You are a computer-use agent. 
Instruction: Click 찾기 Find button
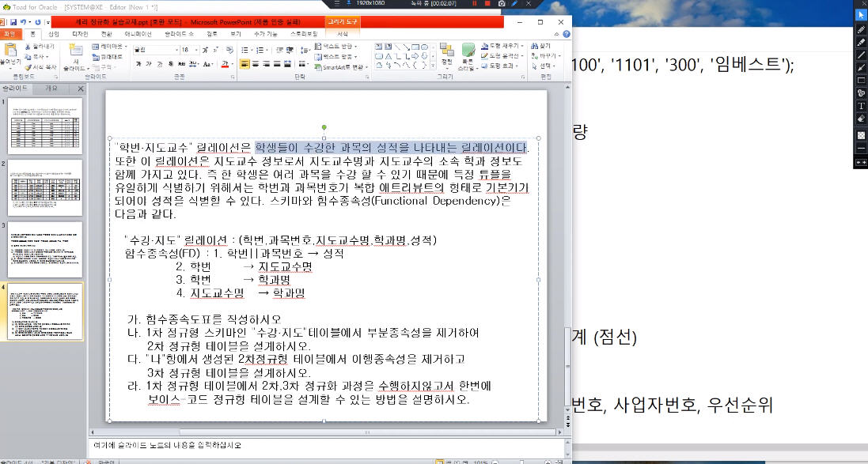pos(541,46)
